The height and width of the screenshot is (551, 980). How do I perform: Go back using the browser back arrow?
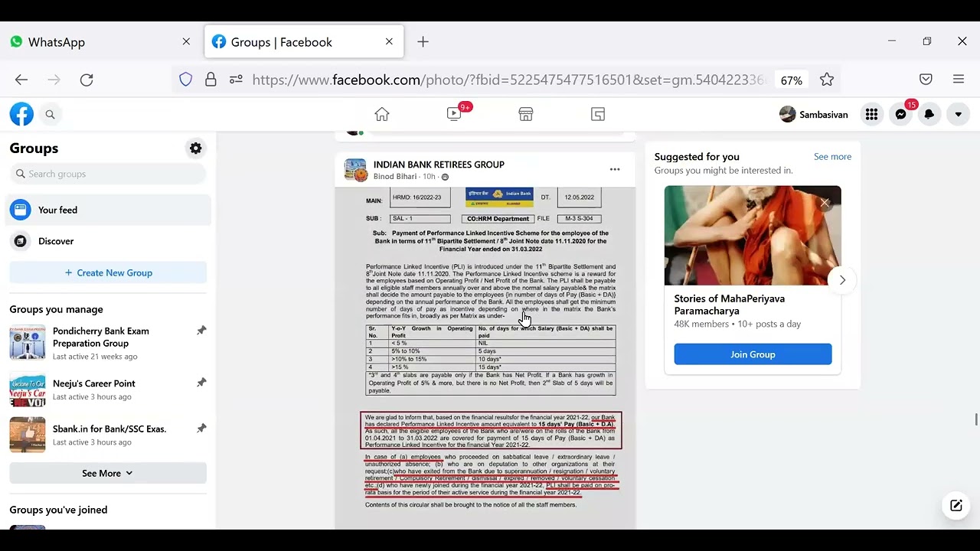(x=21, y=80)
